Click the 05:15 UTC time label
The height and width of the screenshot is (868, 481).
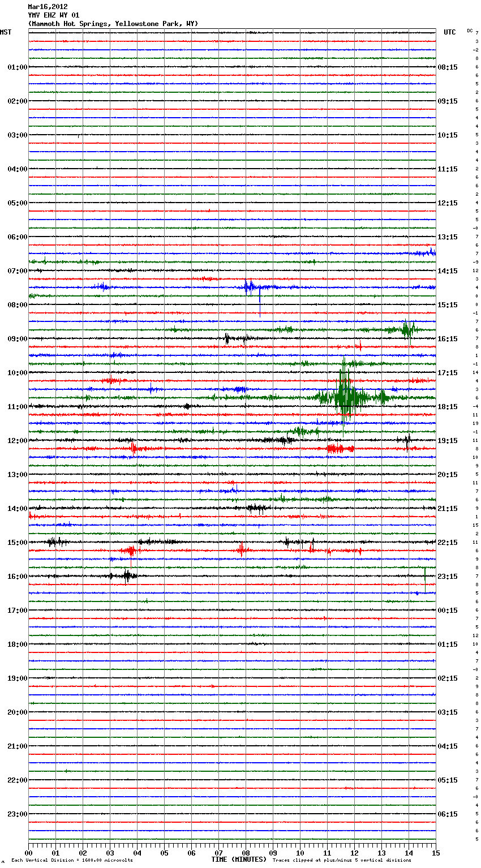pyautogui.click(x=448, y=780)
